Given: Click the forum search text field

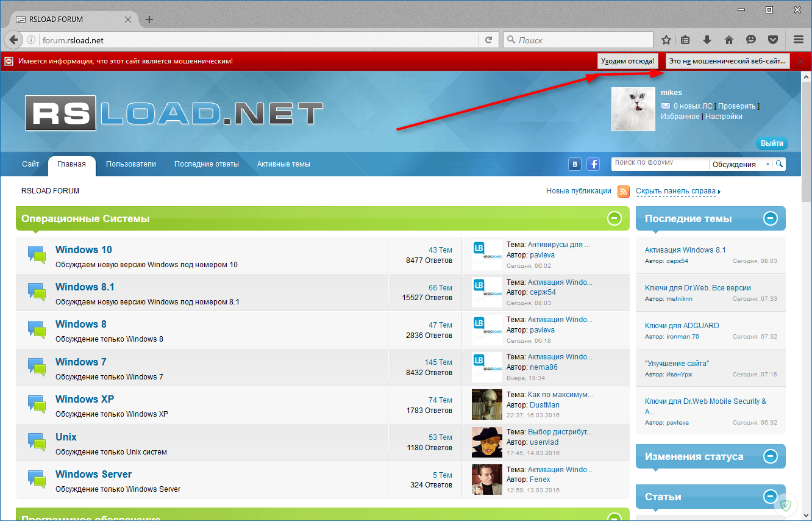Looking at the screenshot, I should (660, 164).
